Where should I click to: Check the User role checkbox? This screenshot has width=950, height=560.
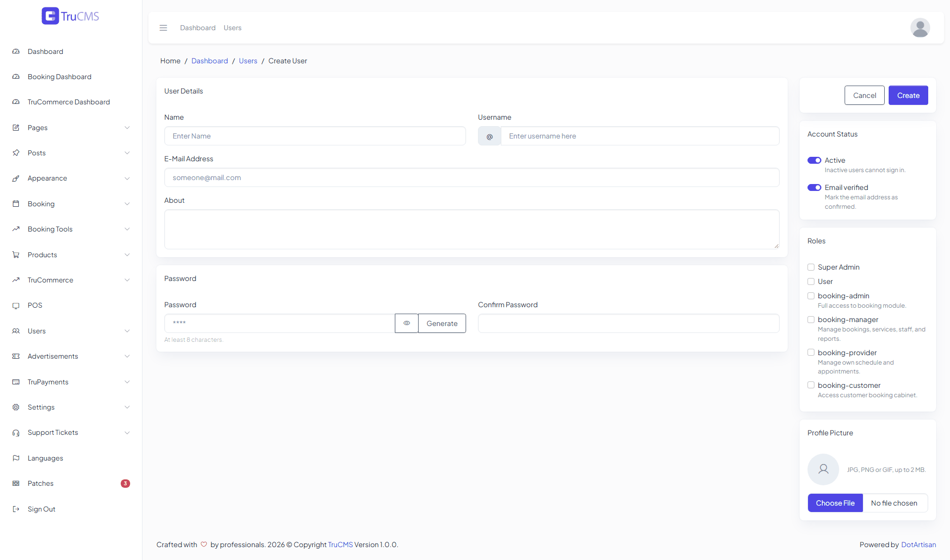pos(811,281)
